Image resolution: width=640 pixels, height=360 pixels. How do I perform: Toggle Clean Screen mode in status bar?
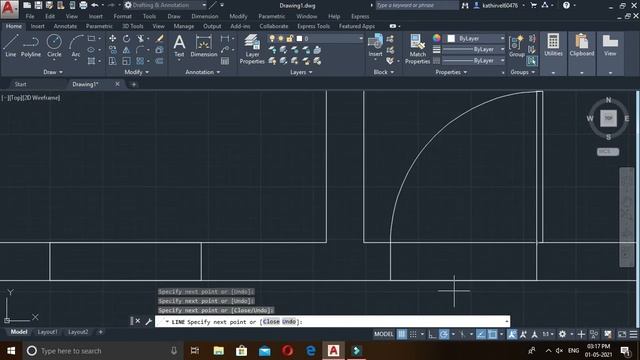(x=622, y=334)
